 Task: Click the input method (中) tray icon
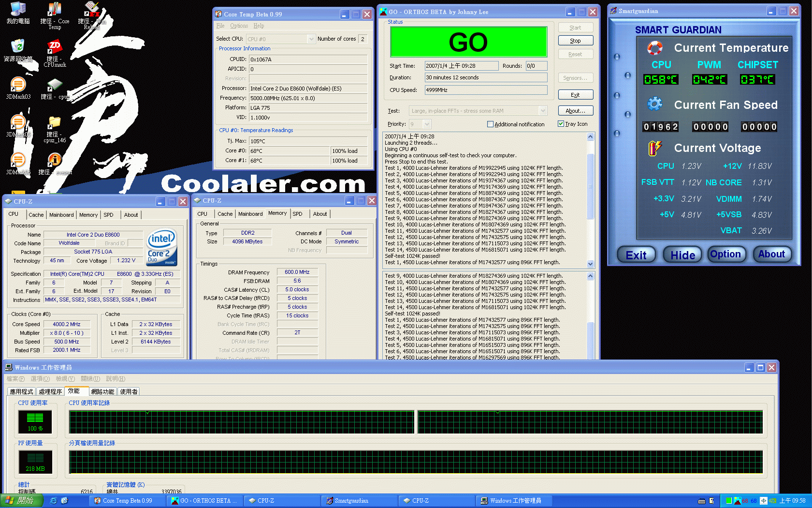pyautogui.click(x=764, y=501)
